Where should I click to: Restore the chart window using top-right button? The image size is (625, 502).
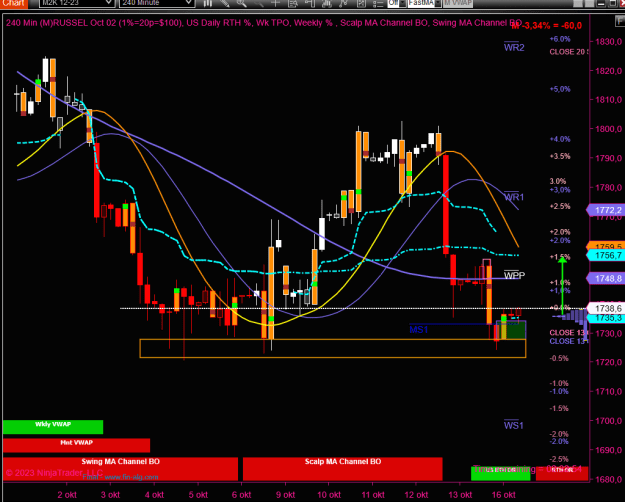[612, 3]
